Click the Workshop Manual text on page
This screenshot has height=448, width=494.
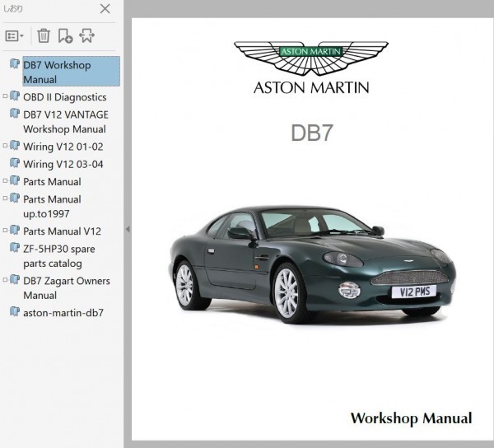[x=411, y=418]
